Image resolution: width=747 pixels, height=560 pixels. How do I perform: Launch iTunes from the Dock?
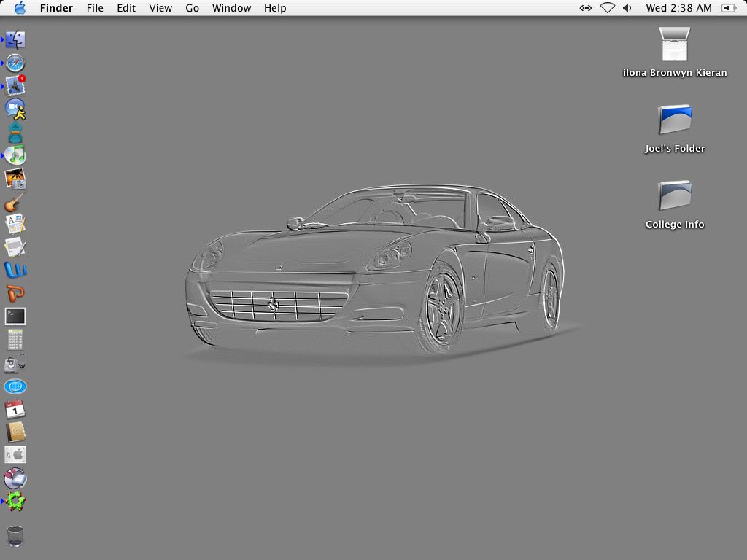coord(15,155)
